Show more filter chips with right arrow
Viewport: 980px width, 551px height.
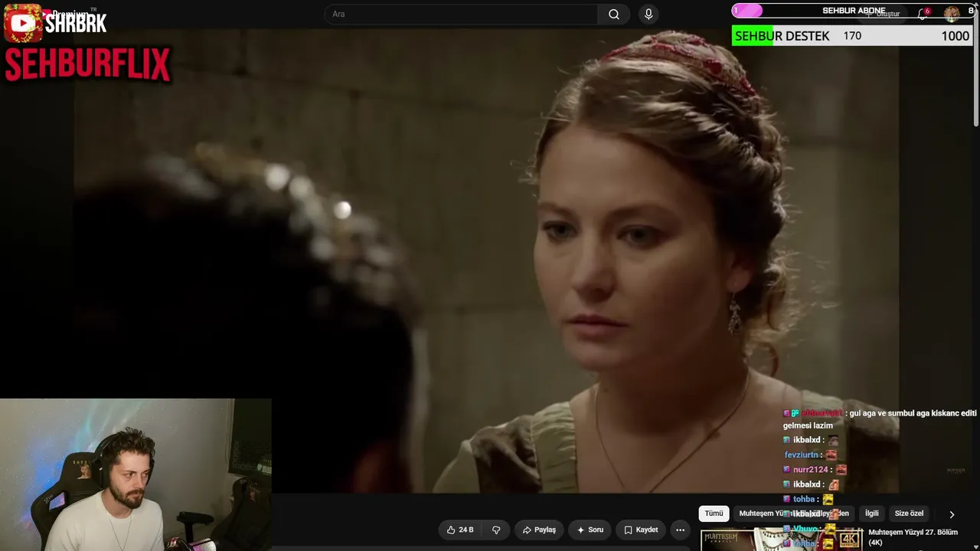click(x=952, y=514)
